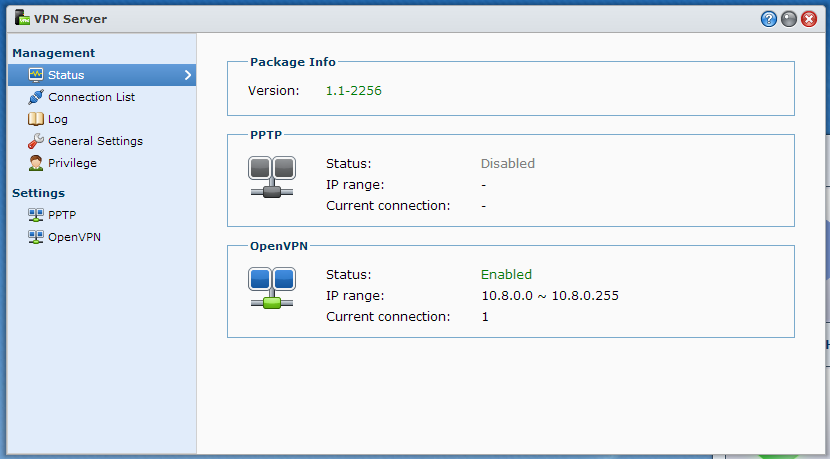Click the Log book icon
The width and height of the screenshot is (830, 459).
coord(36,119)
